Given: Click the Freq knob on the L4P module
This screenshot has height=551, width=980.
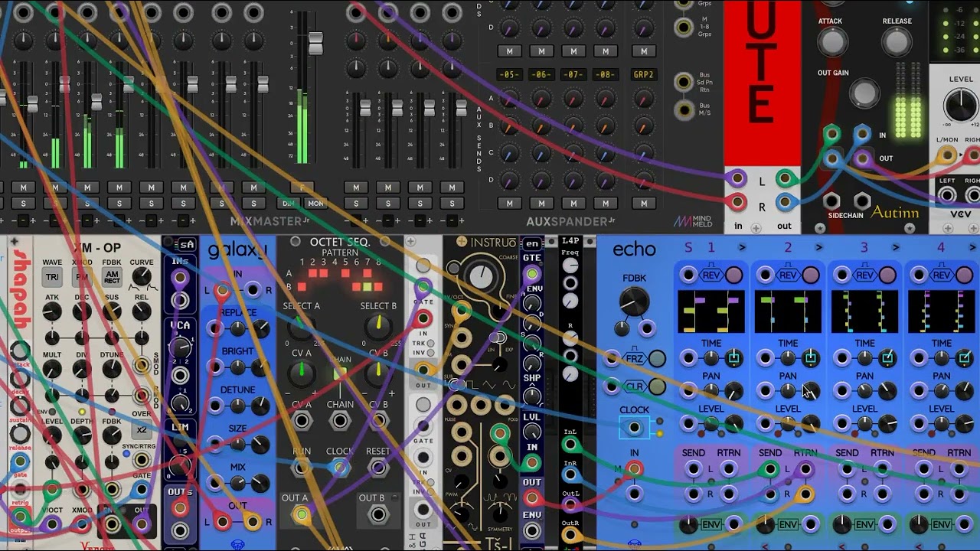Looking at the screenshot, I should click(x=570, y=266).
